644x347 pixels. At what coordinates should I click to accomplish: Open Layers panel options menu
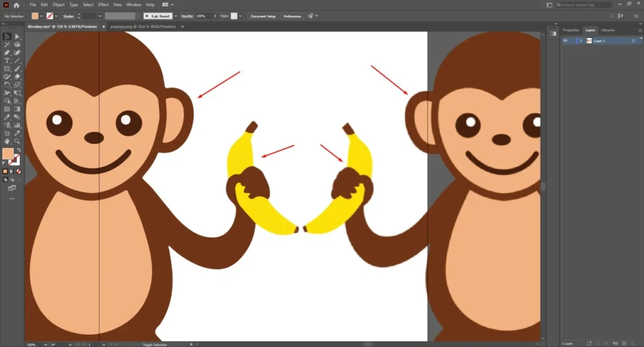point(640,30)
